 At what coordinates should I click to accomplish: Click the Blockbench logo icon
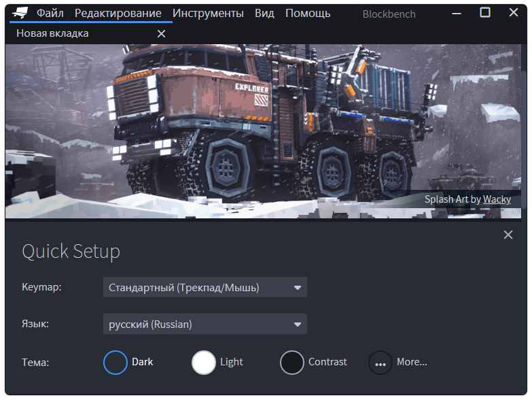click(x=20, y=13)
